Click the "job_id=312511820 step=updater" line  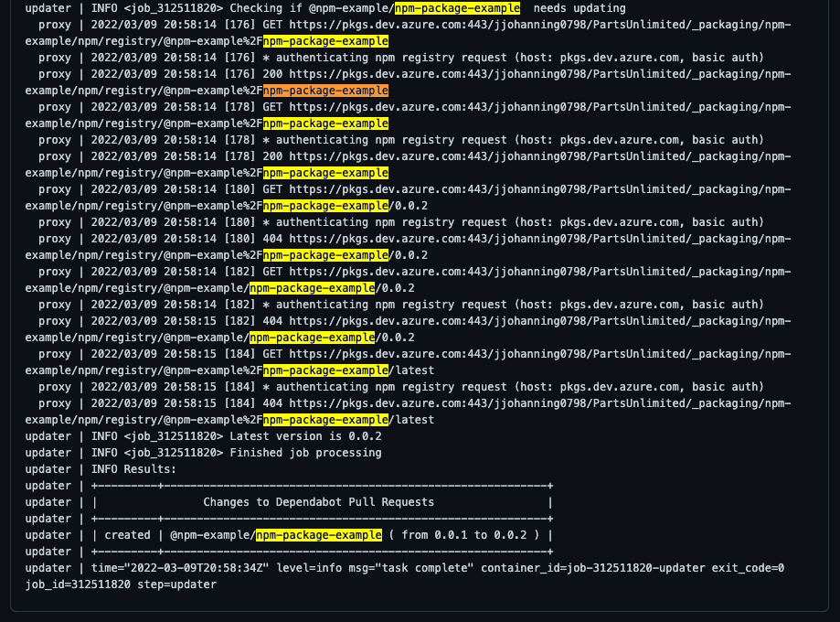pos(121,584)
